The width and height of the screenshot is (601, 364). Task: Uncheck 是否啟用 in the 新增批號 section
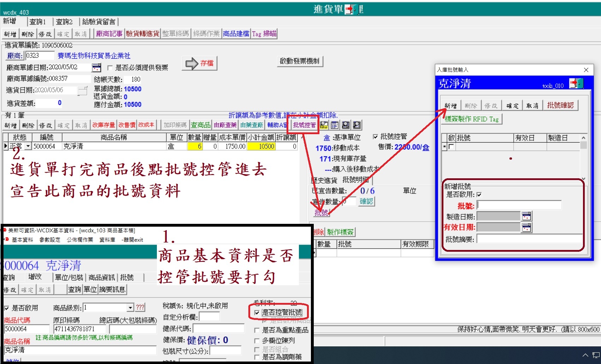coord(479,195)
